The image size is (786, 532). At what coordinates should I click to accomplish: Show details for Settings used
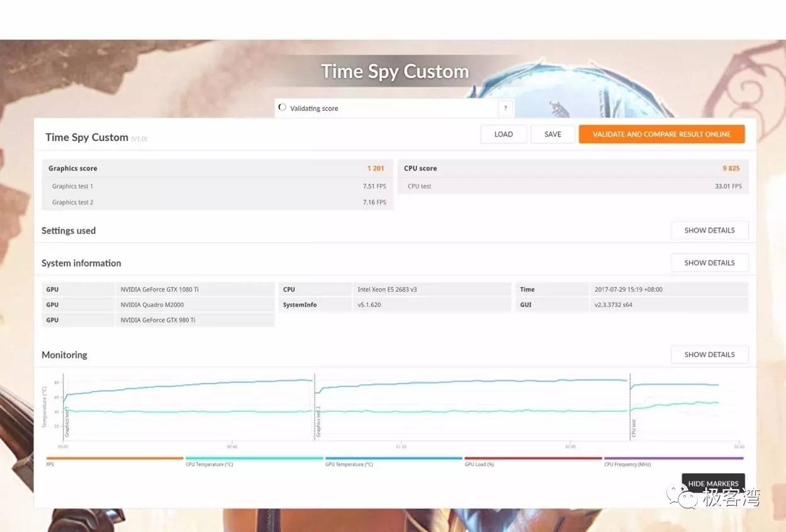[709, 230]
